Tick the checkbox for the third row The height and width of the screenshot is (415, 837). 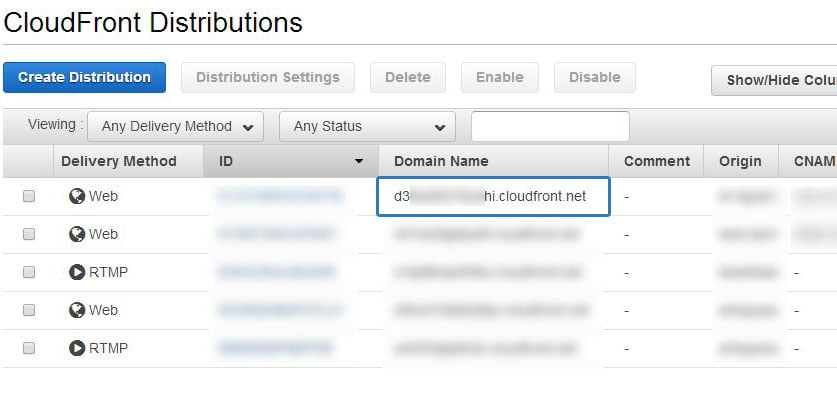(29, 273)
